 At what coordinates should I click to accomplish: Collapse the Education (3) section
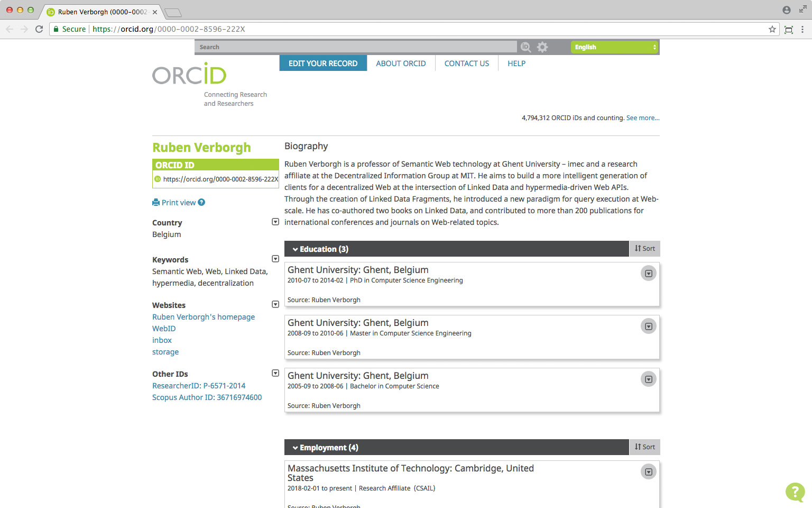(x=320, y=249)
